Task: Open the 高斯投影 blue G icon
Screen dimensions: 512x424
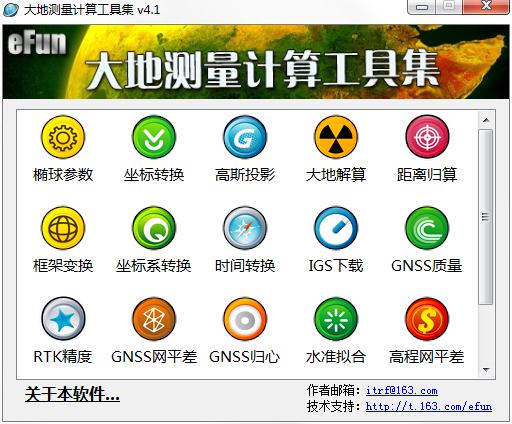Action: click(245, 137)
